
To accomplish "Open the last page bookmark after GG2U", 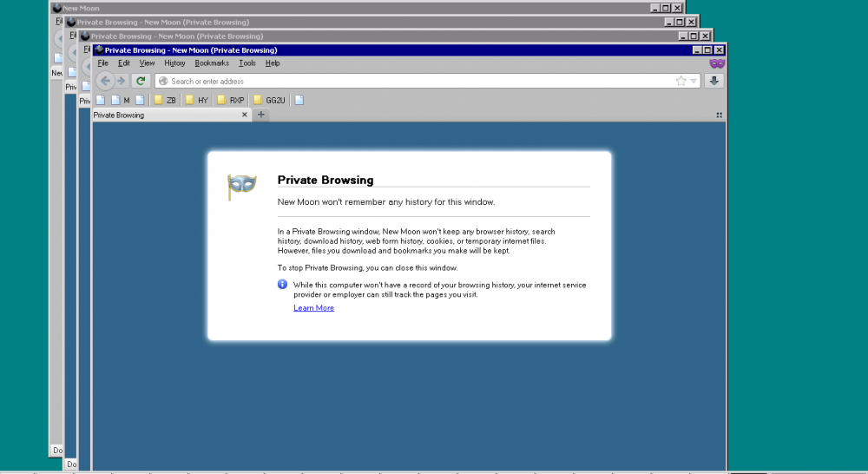I will (299, 100).
